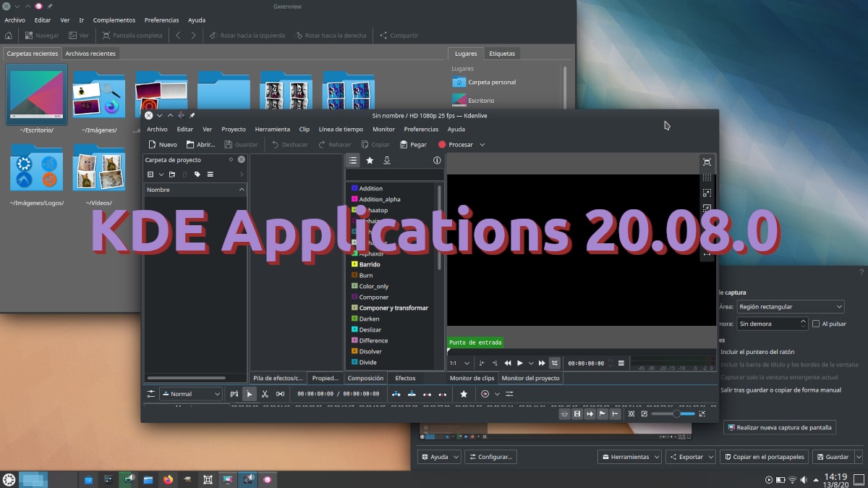Screen dimensions: 868x488
Task: Switch to the 'Efectos' tab
Action: (x=405, y=378)
